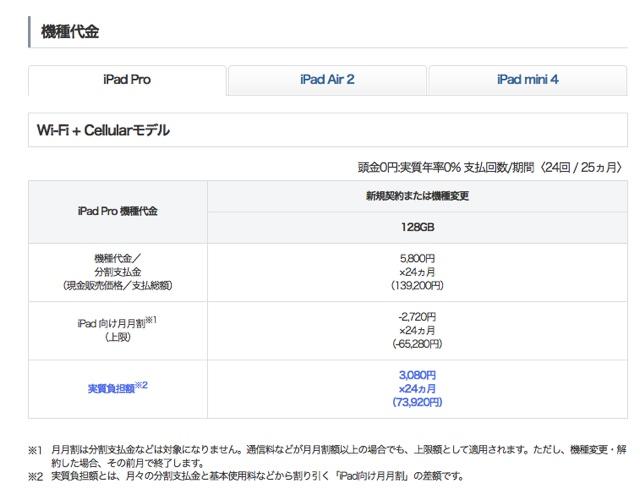Click the 機種代金／分割支払金 row label
Viewport: 640px width, 495px height.
point(117,265)
